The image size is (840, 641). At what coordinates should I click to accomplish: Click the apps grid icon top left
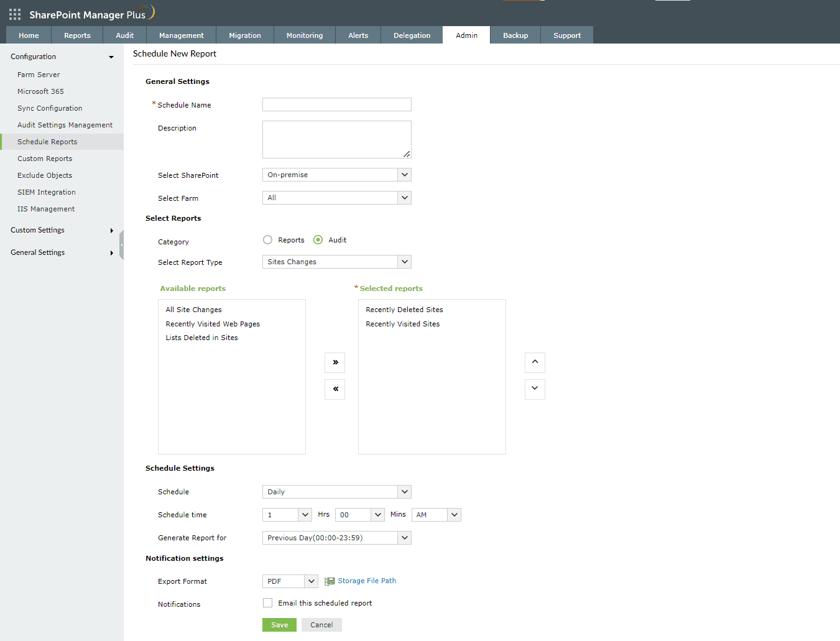pyautogui.click(x=14, y=13)
